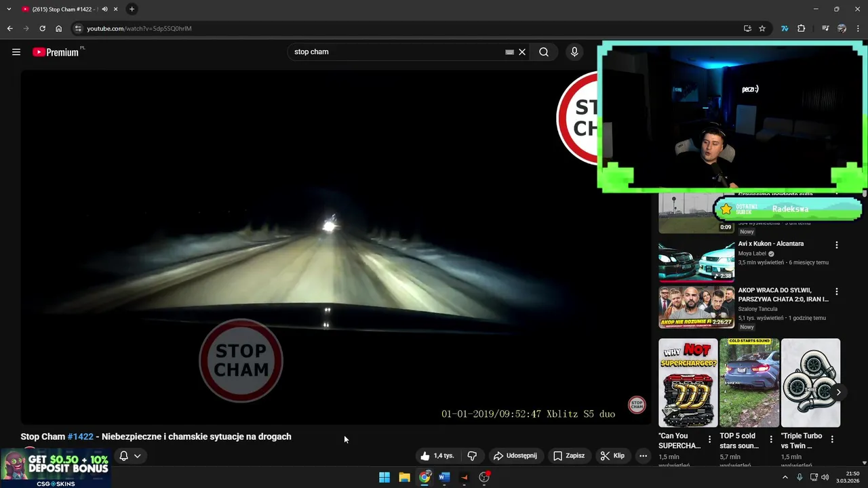This screenshot has height=488, width=868.
Task: Open Chrome three-dot menu
Action: (858, 28)
